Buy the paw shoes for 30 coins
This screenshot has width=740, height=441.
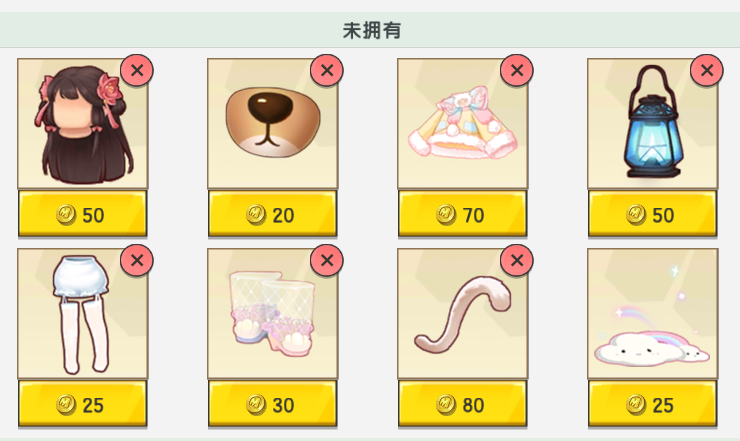(273, 404)
